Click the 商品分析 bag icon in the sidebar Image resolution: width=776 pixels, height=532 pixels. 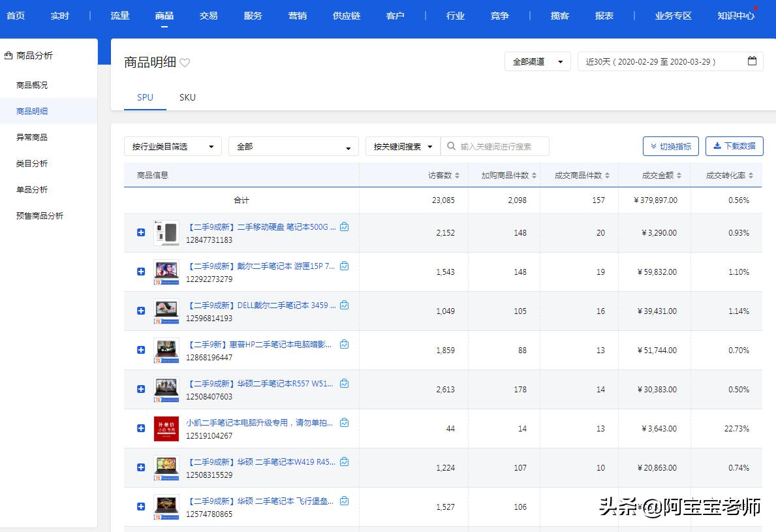click(8, 55)
